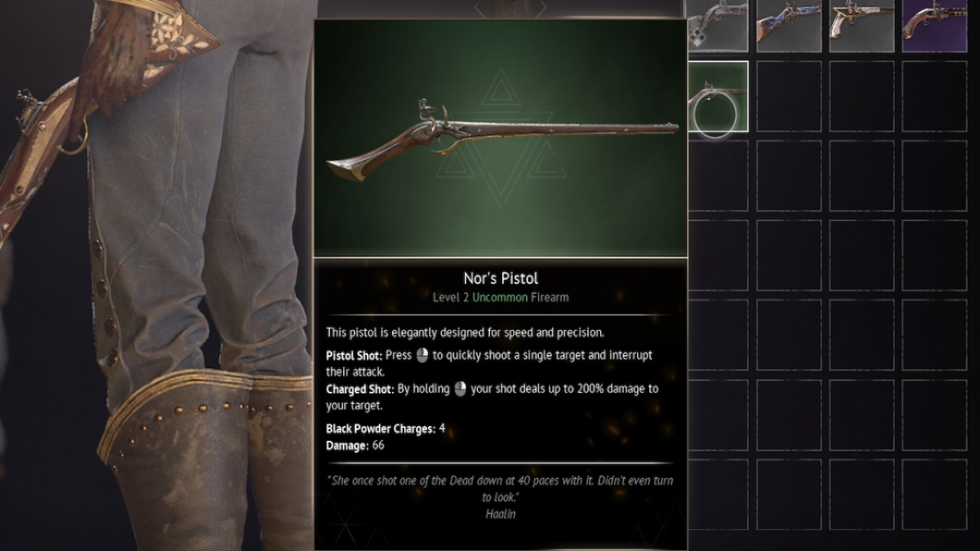This screenshot has width=980, height=551.
Task: Click the Nor's Pistol title text
Action: coord(501,279)
